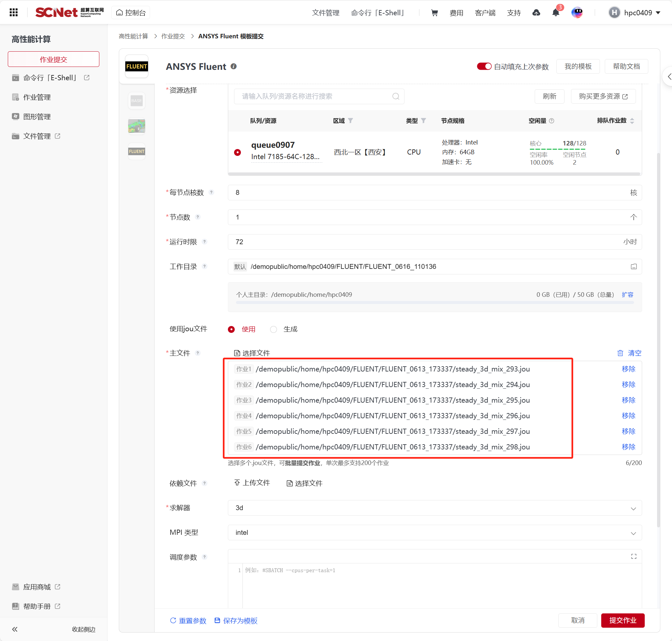The width and height of the screenshot is (672, 641).
Task: Click the search icon in queue search box
Action: point(396,96)
